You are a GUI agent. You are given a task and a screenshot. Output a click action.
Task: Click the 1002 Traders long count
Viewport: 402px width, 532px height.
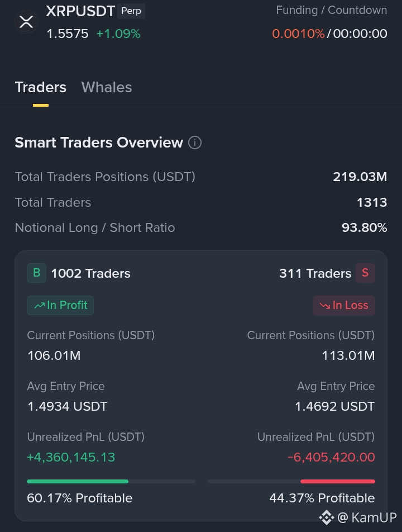[x=90, y=273]
